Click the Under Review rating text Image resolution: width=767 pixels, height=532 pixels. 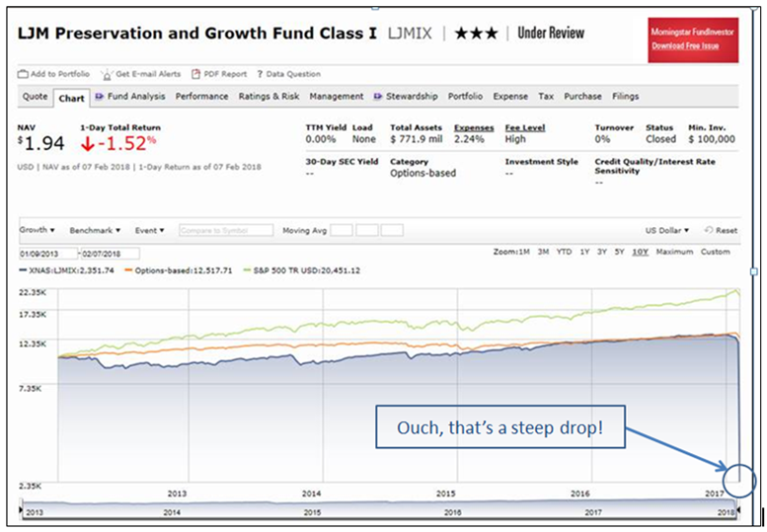[551, 33]
